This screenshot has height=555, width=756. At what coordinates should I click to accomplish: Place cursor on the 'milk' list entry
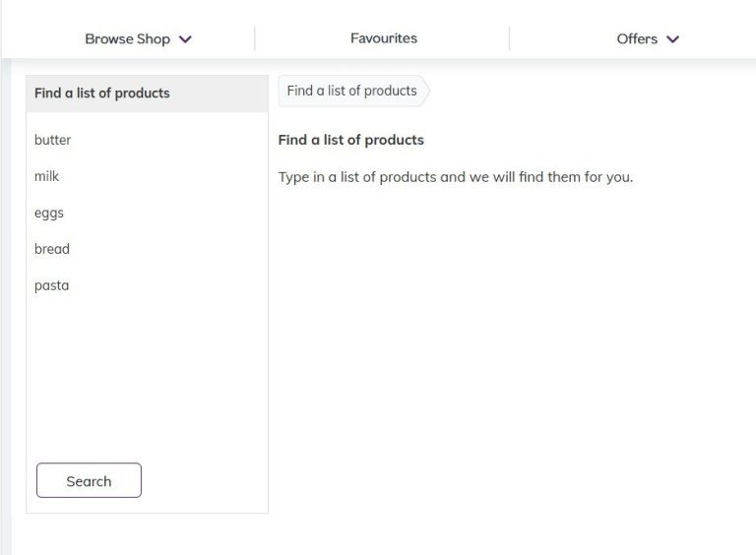click(47, 176)
